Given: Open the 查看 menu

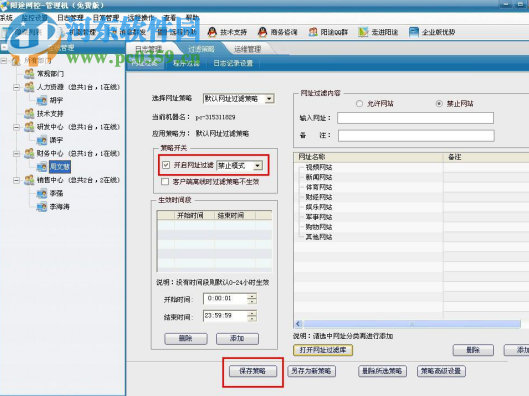Looking at the screenshot, I should click(x=170, y=18).
